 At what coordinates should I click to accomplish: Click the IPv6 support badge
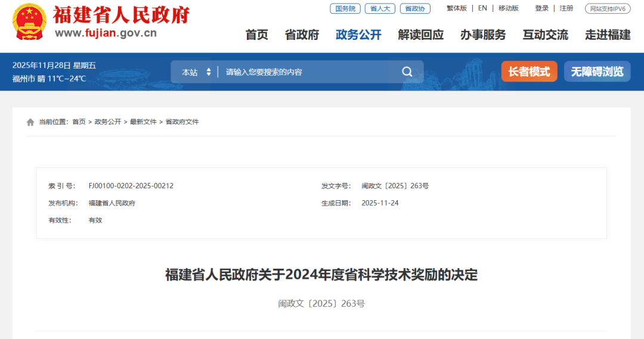click(x=607, y=8)
